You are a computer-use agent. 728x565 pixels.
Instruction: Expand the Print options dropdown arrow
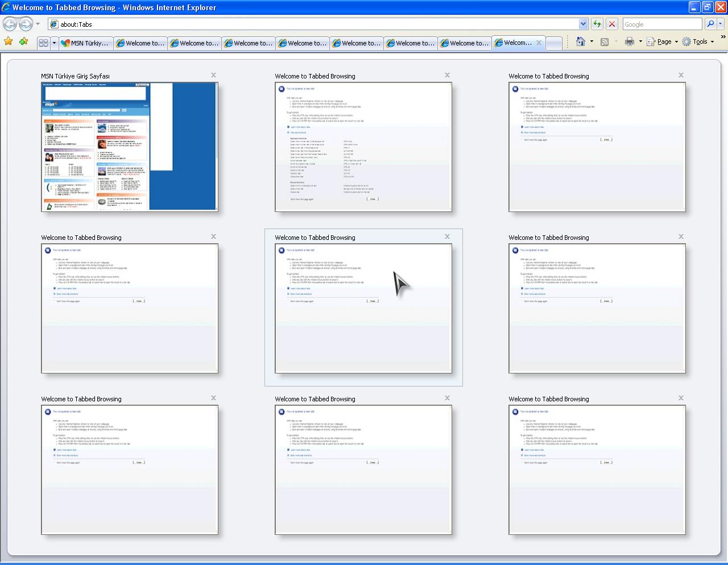click(640, 41)
